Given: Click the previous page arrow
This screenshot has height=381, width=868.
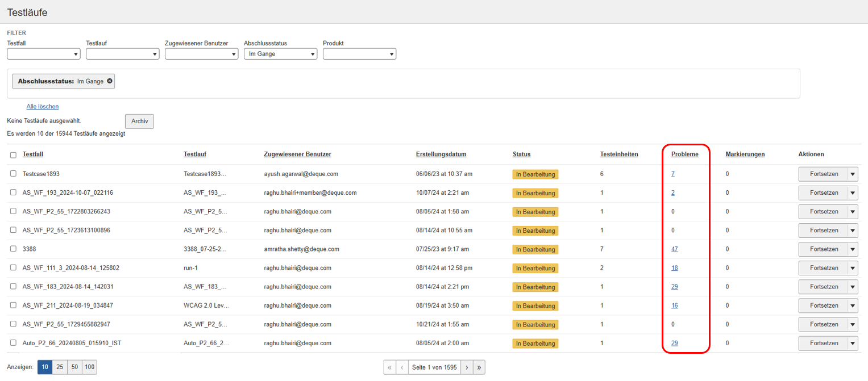Looking at the screenshot, I should pyautogui.click(x=402, y=367).
